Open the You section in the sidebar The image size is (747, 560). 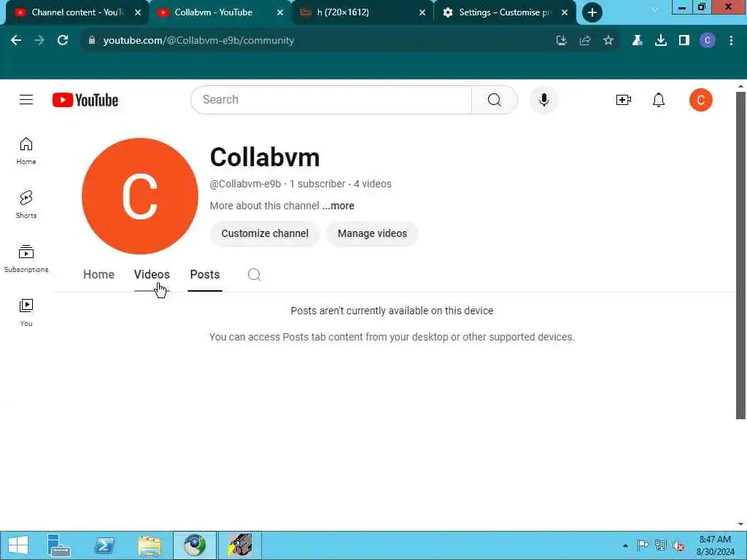[x=26, y=312]
